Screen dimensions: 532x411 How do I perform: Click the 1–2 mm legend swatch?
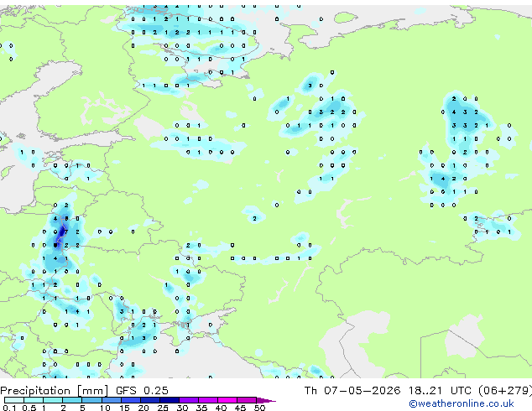pyautogui.click(x=53, y=400)
